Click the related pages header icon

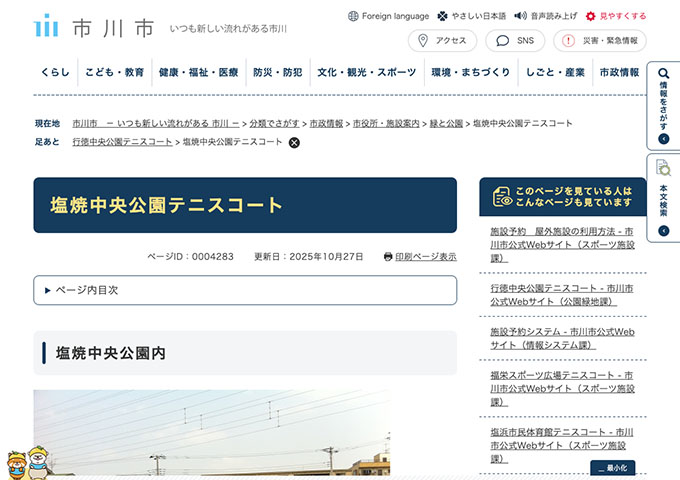pos(503,197)
